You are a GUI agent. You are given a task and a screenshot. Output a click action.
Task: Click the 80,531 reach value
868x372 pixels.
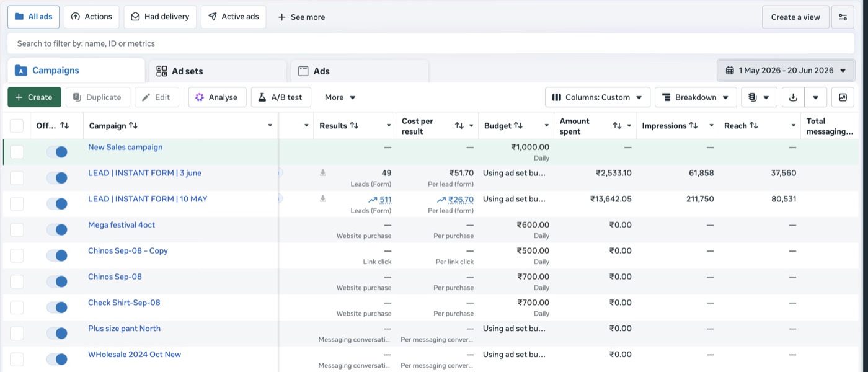coord(784,199)
